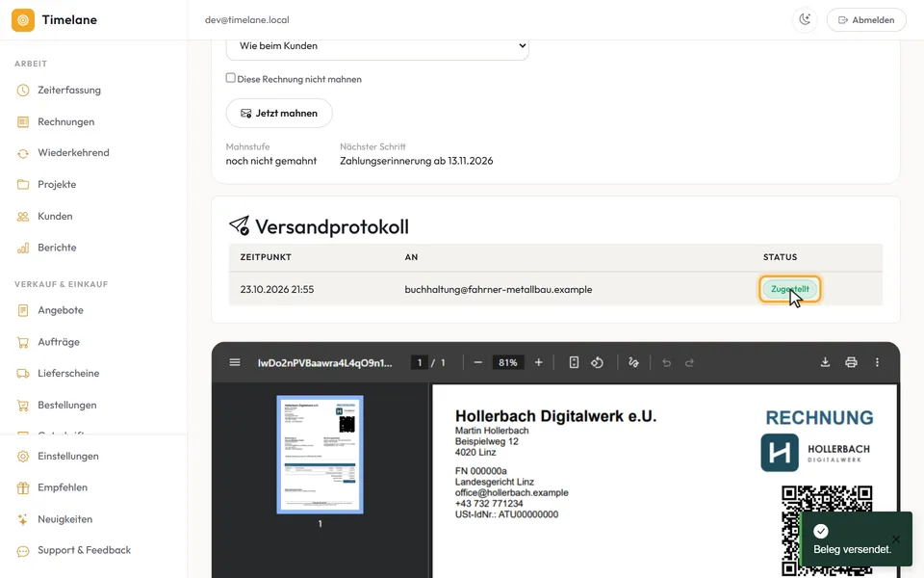Viewport: 924px width, 578px height.
Task: Zoom in the PDF with plus icon
Action: click(538, 362)
